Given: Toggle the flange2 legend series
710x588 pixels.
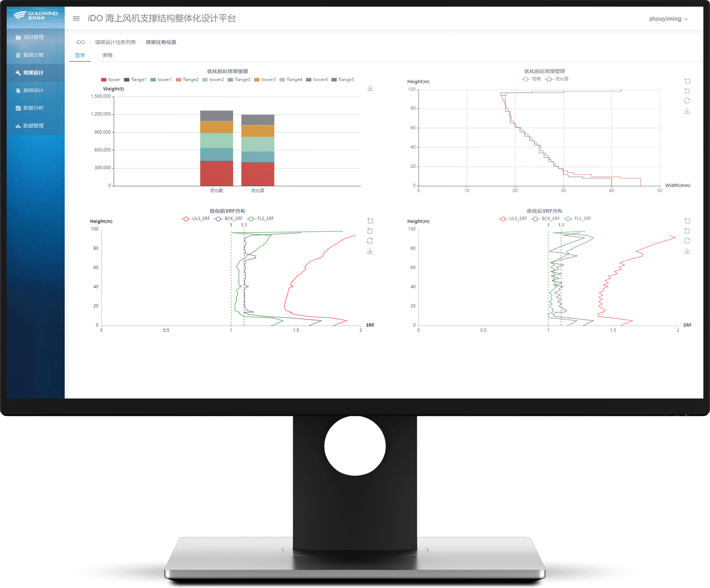Looking at the screenshot, I should [x=187, y=80].
